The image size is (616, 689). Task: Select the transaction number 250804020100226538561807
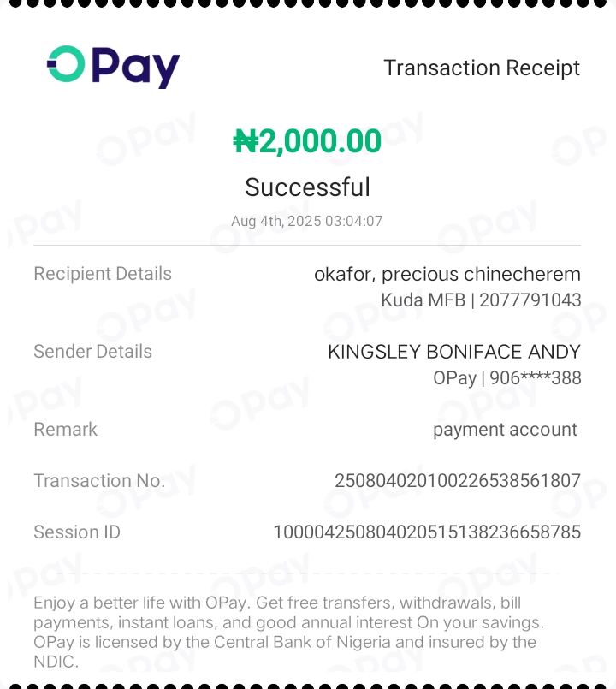point(457,481)
